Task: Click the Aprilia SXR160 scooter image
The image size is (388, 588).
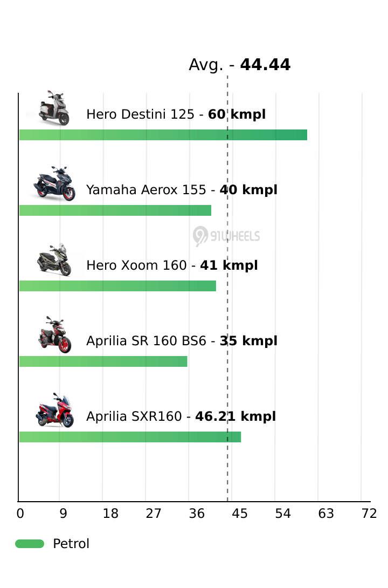Action: coord(54,411)
